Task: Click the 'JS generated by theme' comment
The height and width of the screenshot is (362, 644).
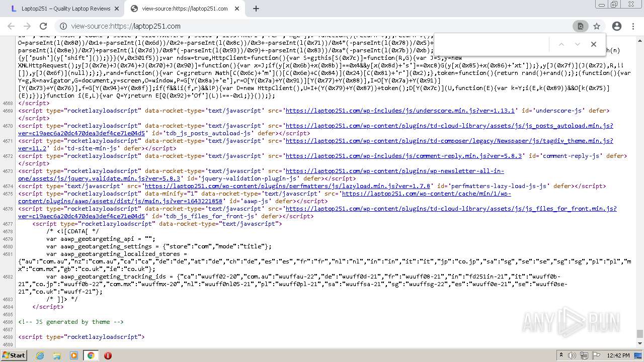Action: pos(71,322)
